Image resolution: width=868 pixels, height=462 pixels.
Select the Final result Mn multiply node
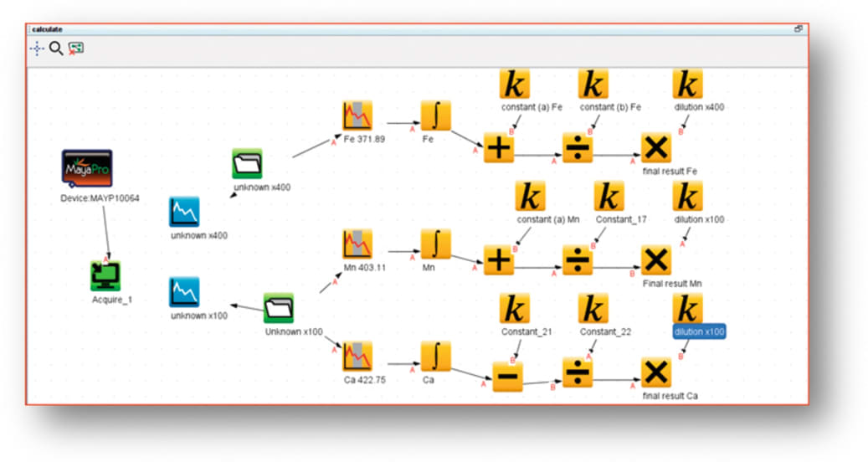click(656, 260)
